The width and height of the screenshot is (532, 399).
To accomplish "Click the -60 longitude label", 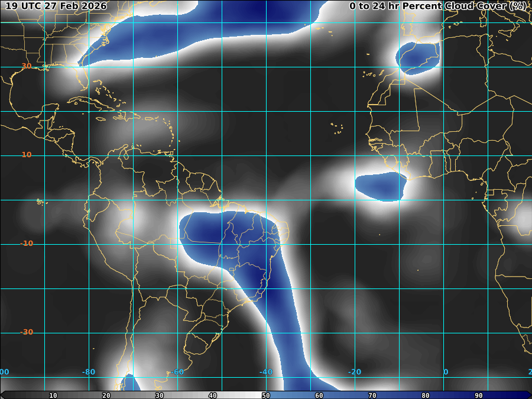I will tap(177, 372).
